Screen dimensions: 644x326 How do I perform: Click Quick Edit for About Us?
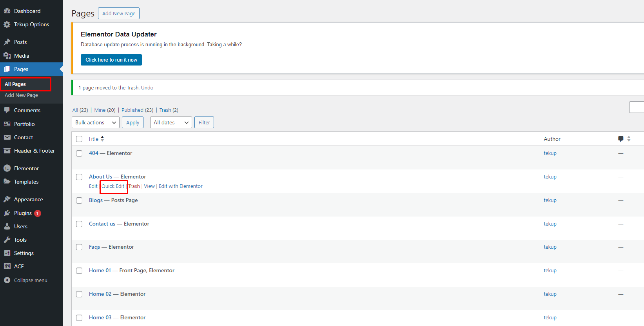[113, 186]
